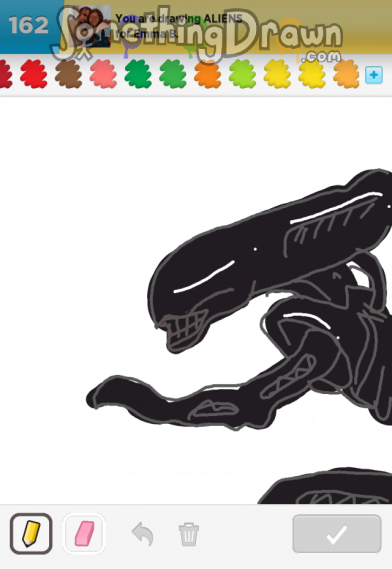Pick the brown color swatch
Viewport: 392px width, 569px height.
pos(68,74)
